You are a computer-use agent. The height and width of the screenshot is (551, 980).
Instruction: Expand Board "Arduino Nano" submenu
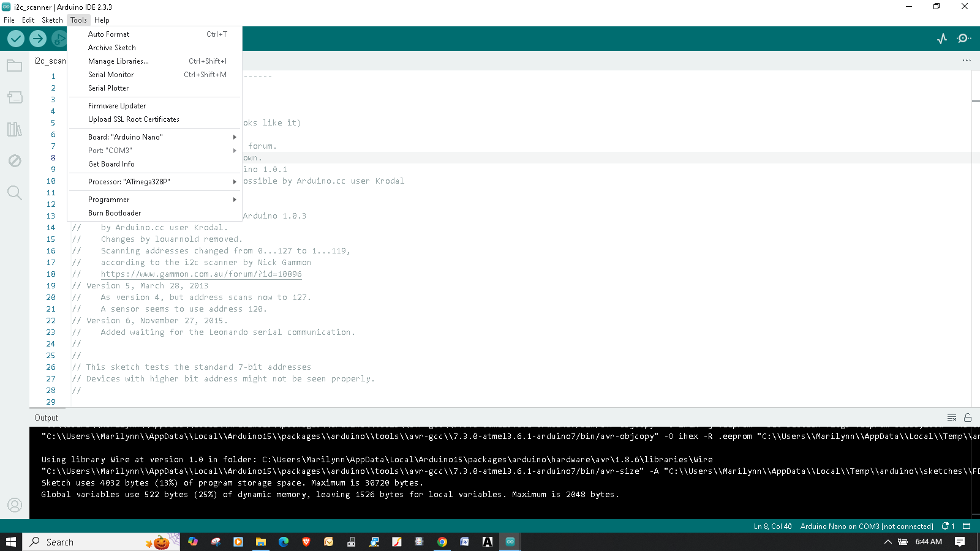[x=155, y=137]
